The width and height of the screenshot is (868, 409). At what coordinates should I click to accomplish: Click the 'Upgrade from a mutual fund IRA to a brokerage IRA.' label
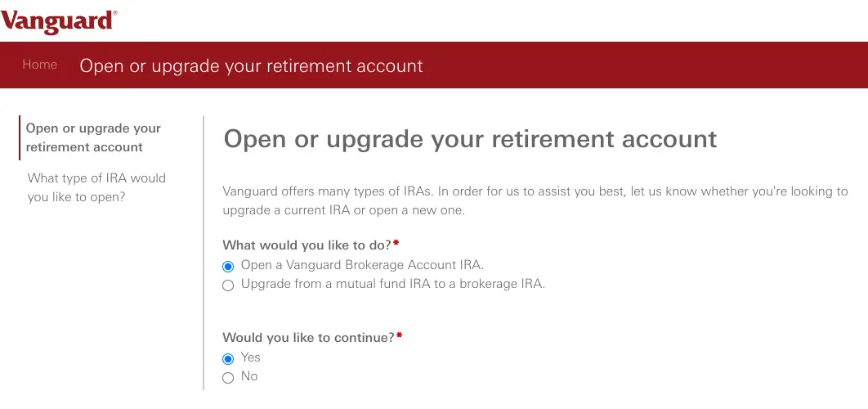pyautogui.click(x=393, y=285)
